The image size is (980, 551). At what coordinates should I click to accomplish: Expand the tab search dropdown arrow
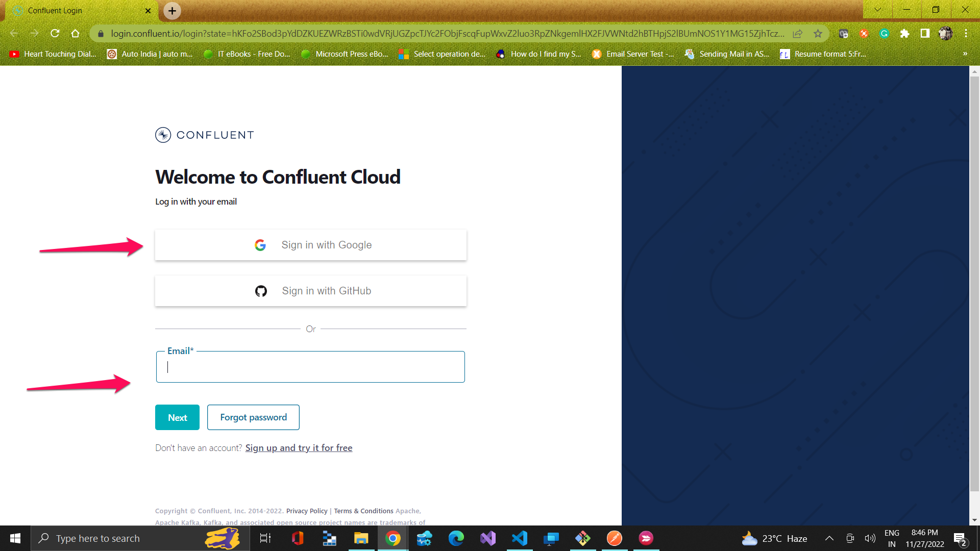(x=877, y=9)
